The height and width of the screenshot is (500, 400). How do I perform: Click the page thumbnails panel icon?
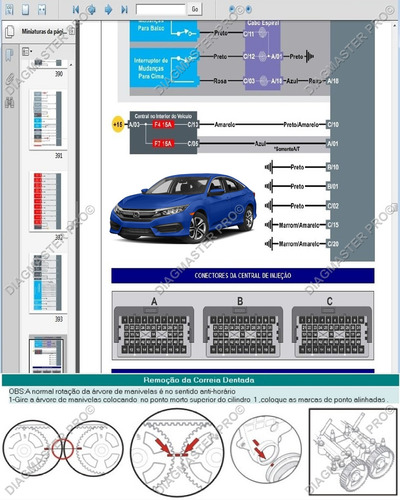10,32
